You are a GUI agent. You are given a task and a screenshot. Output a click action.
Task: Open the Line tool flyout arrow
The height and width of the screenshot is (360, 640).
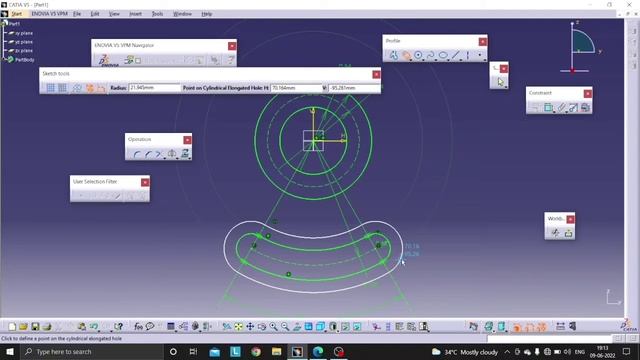tap(460, 60)
